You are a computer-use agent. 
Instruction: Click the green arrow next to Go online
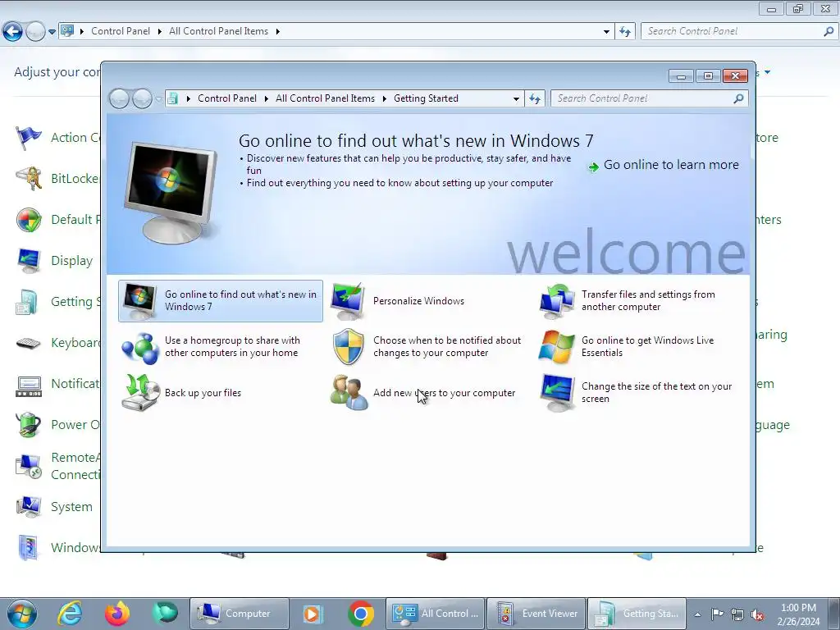pyautogui.click(x=593, y=167)
